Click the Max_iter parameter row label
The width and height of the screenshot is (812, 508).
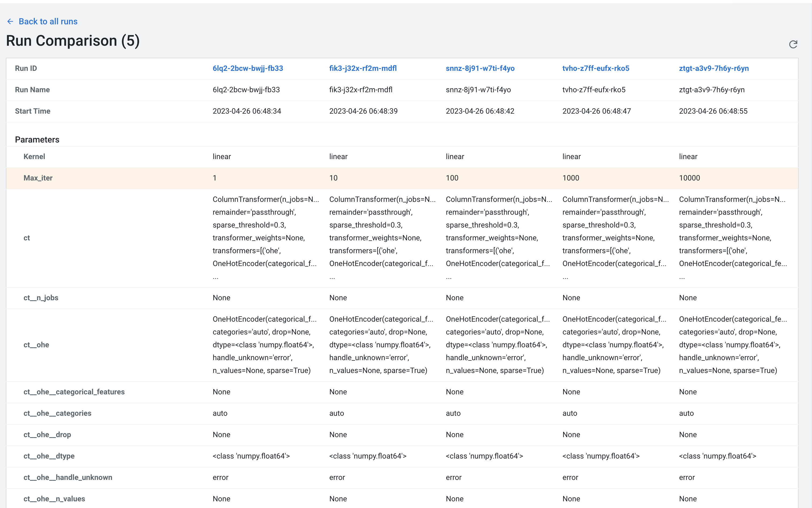coord(38,178)
